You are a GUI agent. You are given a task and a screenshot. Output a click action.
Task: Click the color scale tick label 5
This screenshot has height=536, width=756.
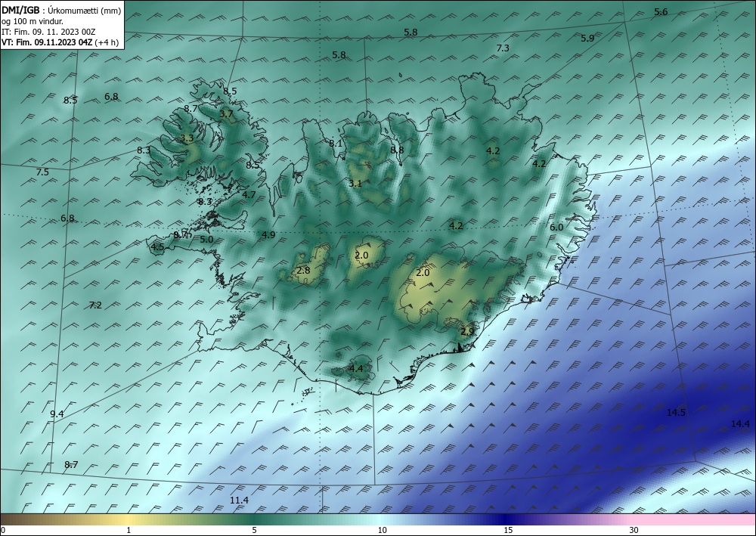coord(254,531)
